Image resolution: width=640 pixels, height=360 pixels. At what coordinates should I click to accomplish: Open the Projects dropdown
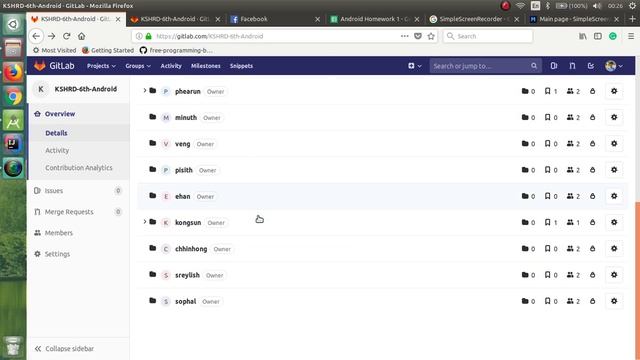101,66
